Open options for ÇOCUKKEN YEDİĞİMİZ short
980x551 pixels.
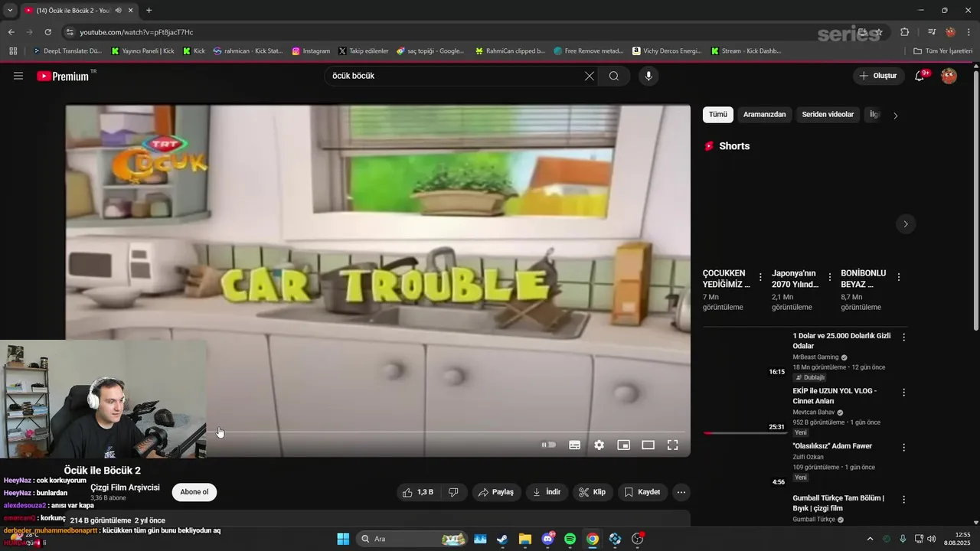[760, 277]
